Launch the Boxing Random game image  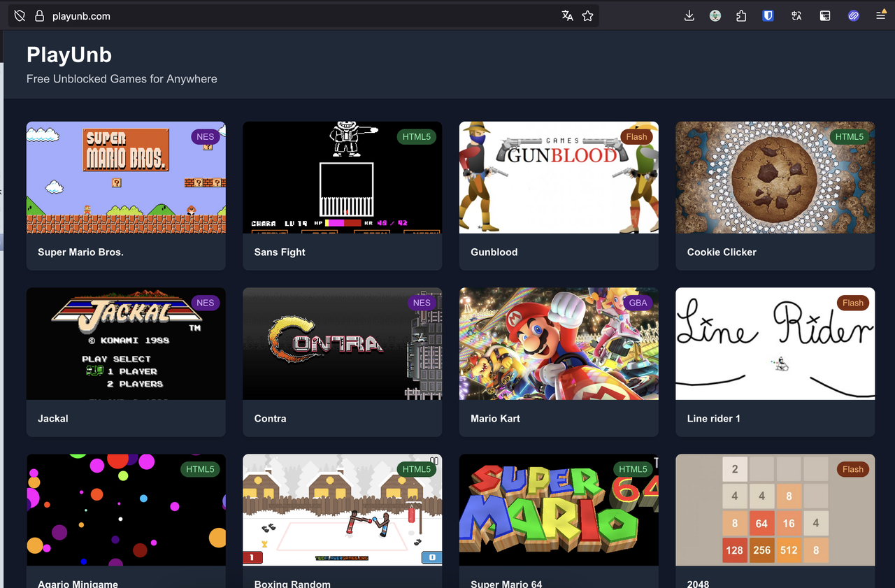point(342,510)
